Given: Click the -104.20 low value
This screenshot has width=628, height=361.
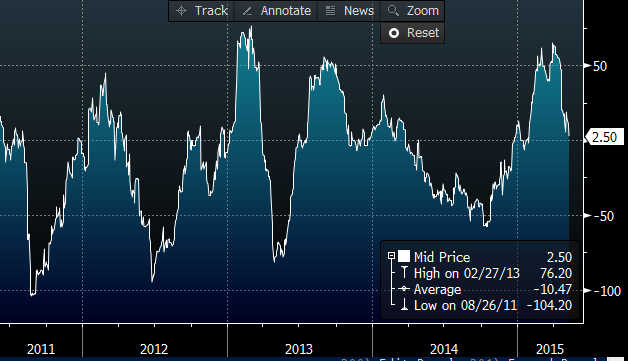Looking at the screenshot, I should (x=550, y=305).
